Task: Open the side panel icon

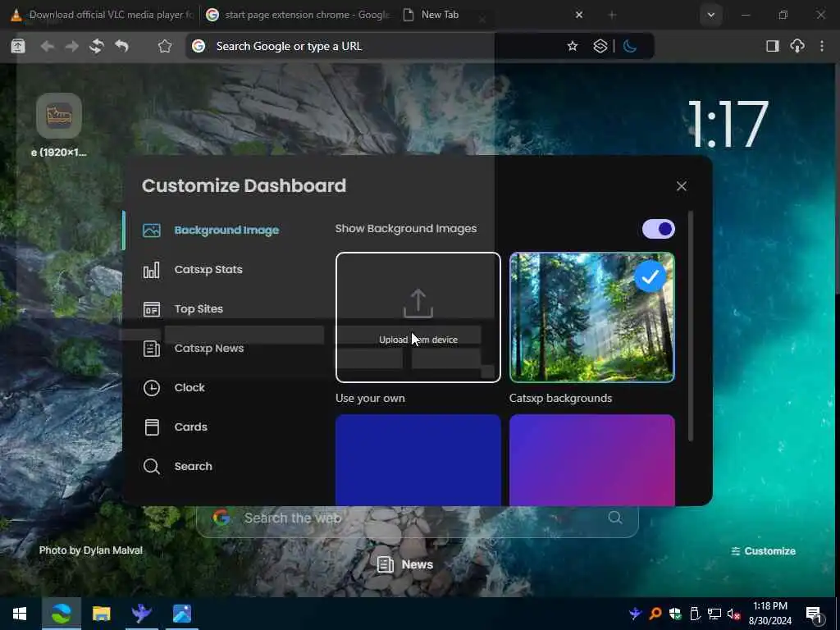Action: (x=773, y=47)
